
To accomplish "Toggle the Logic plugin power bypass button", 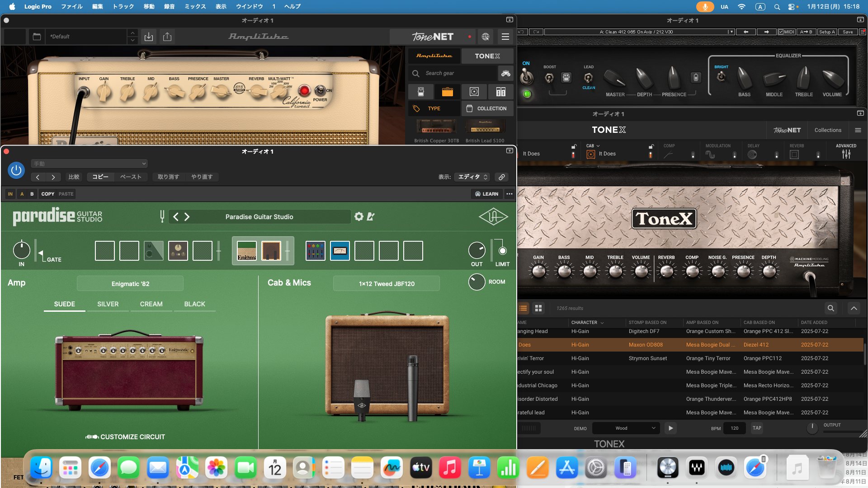I will coord(16,170).
